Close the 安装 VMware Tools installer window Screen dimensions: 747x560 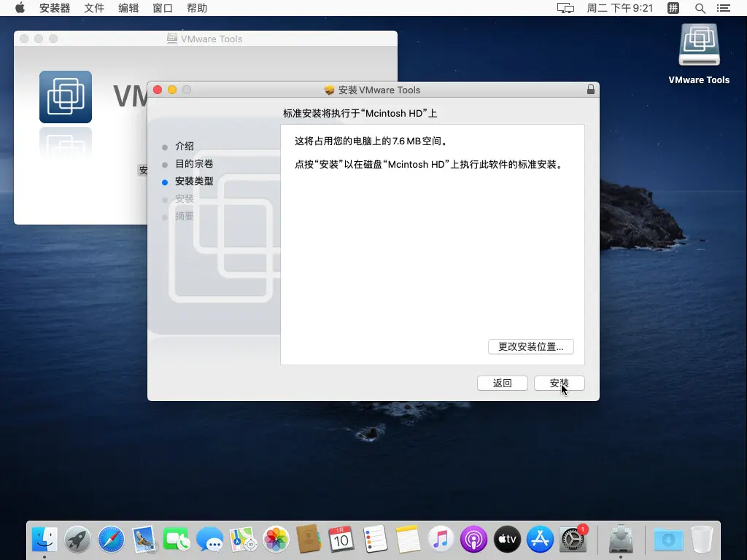click(158, 90)
